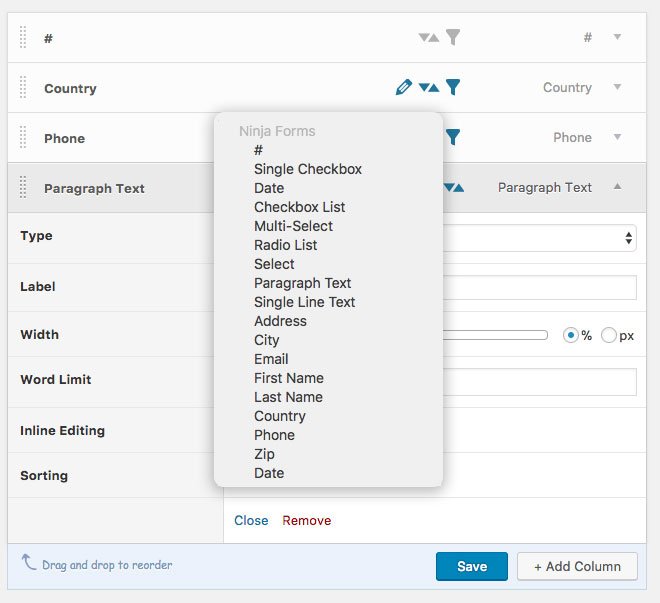Click the filter icon in Phone row
The height and width of the screenshot is (603, 660).
[453, 137]
